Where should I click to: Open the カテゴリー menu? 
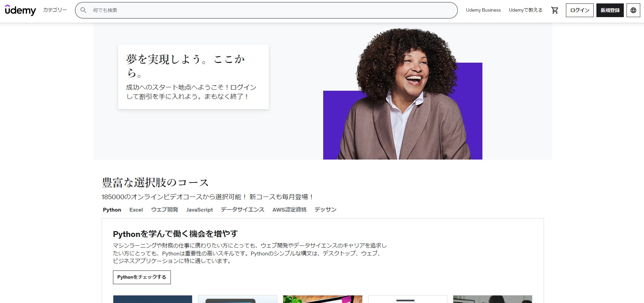tap(55, 10)
